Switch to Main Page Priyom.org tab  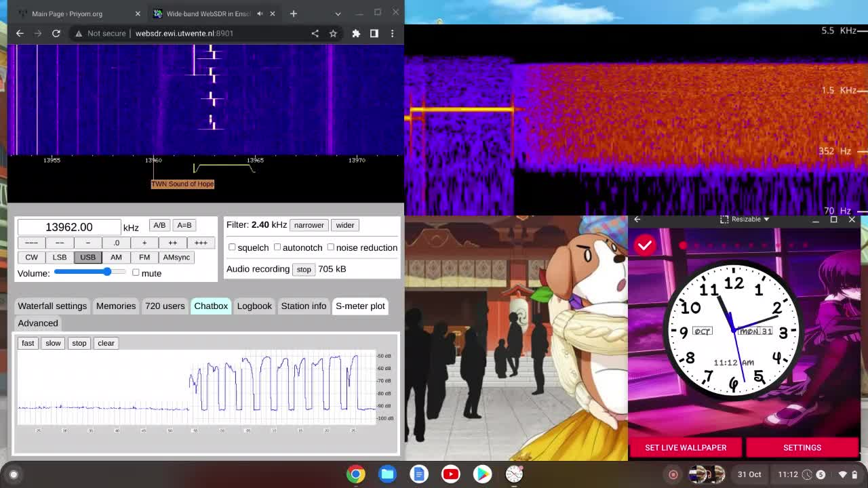(x=78, y=14)
